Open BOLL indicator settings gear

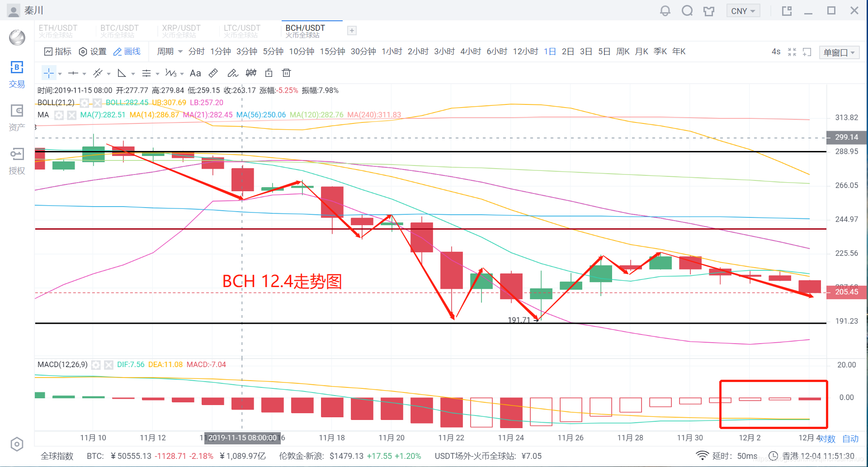[85, 103]
